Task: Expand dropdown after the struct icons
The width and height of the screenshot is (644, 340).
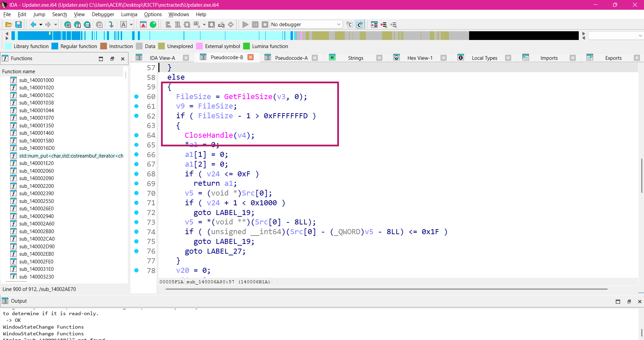Action: (204, 25)
